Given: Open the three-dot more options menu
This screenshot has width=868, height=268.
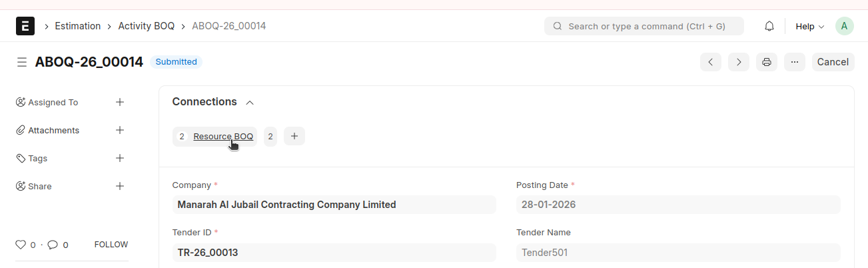Looking at the screenshot, I should tap(795, 62).
